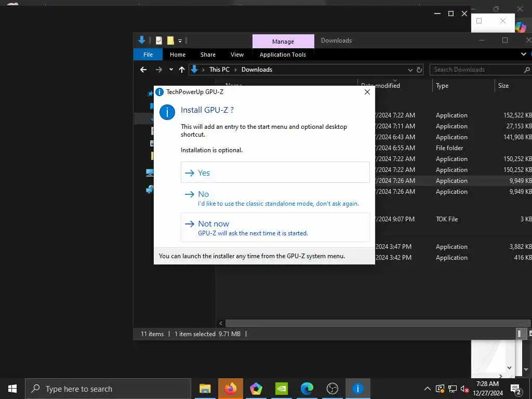Click the horizontal scrollbar in file list
532x399 pixels.
378,323
